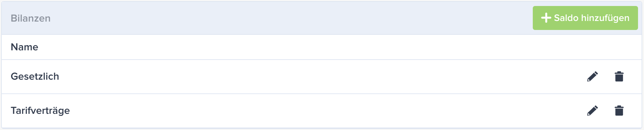Add a new balance with the green button
The width and height of the screenshot is (644, 130).
coord(585,18)
